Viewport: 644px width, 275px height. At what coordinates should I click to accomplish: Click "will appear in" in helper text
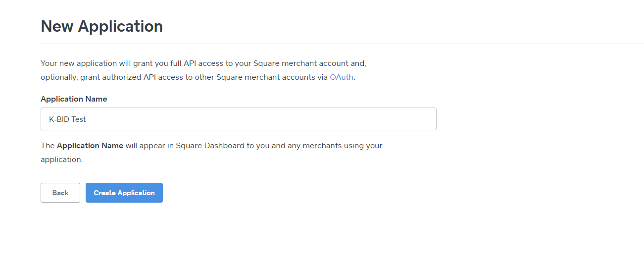[x=149, y=146]
